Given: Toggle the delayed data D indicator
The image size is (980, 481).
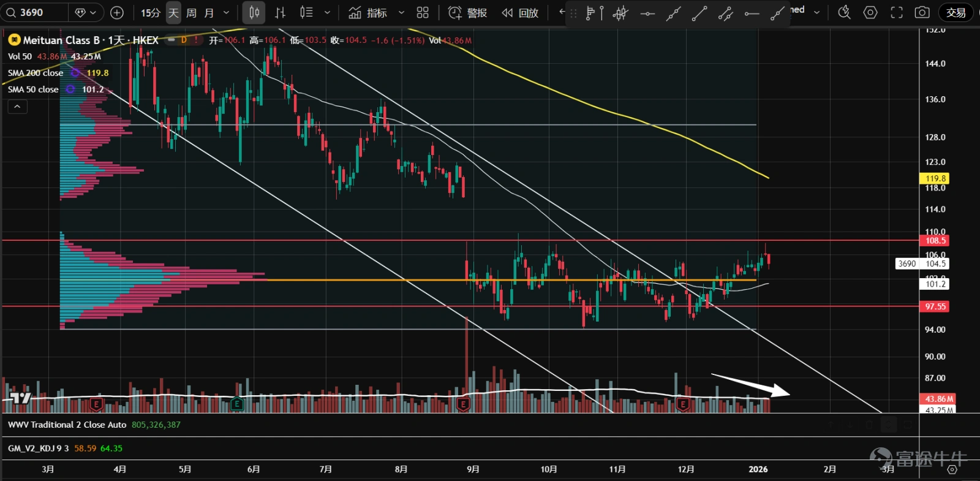Looking at the screenshot, I should click(x=183, y=40).
